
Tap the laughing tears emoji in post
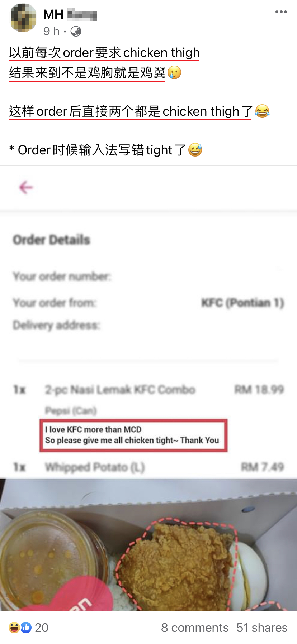pos(262,111)
